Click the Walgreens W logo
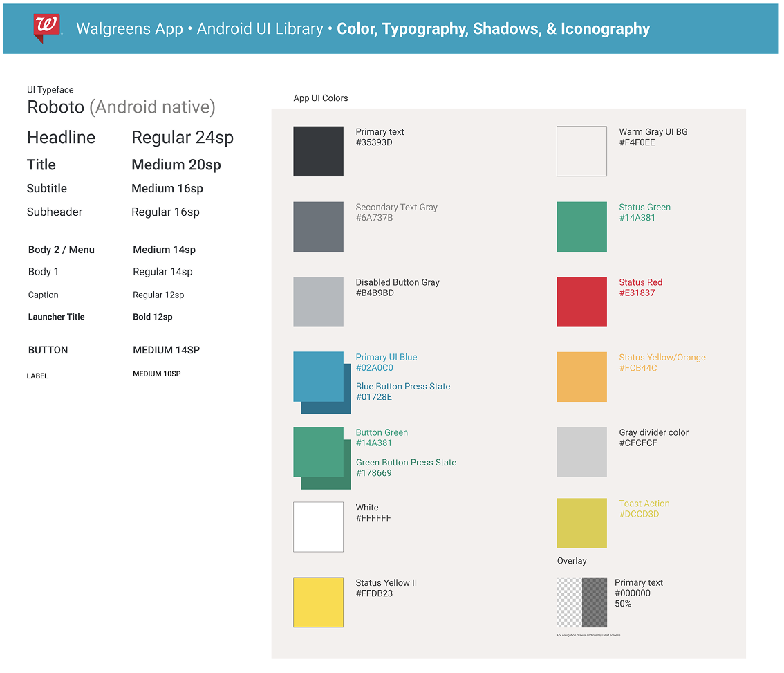This screenshot has width=784, height=673. pos(46,27)
